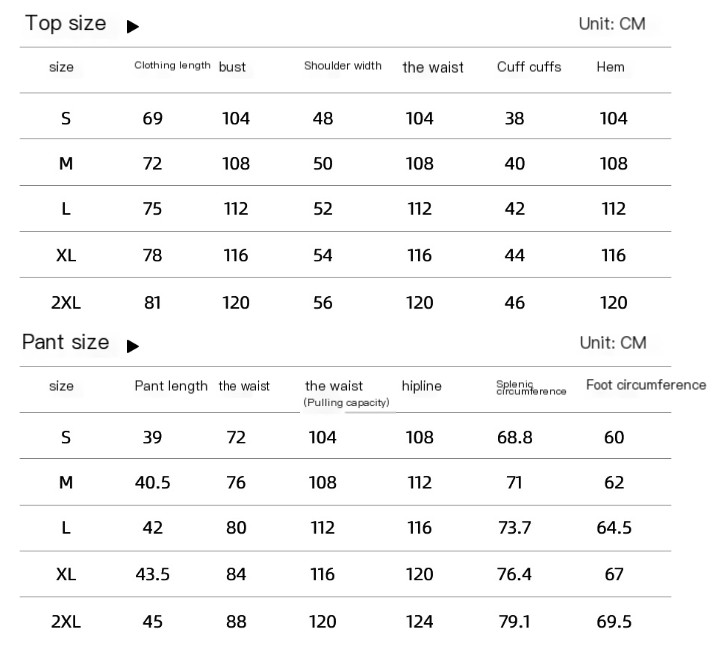717x650 pixels.
Task: Click the Foot circumference column header
Action: [x=646, y=385]
